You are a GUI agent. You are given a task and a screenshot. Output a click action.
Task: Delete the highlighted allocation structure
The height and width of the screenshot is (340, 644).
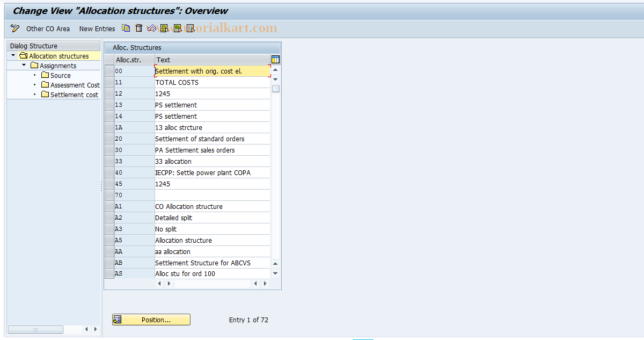coord(138,28)
